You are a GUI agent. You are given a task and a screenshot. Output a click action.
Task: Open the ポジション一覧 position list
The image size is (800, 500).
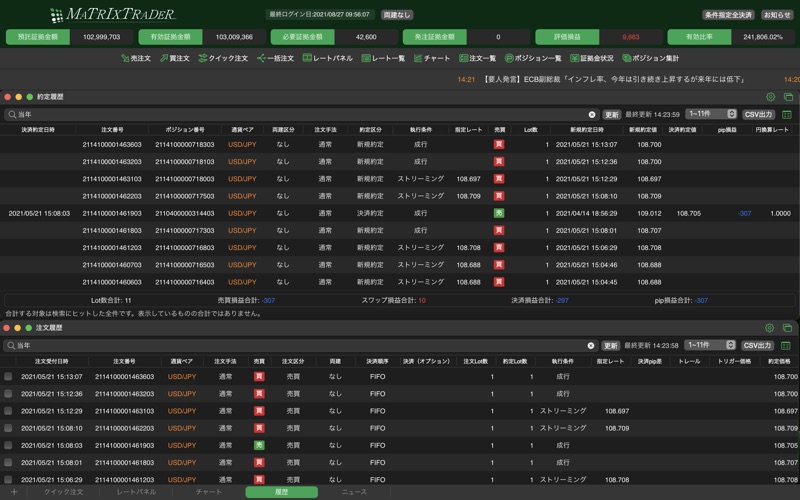coord(533,58)
